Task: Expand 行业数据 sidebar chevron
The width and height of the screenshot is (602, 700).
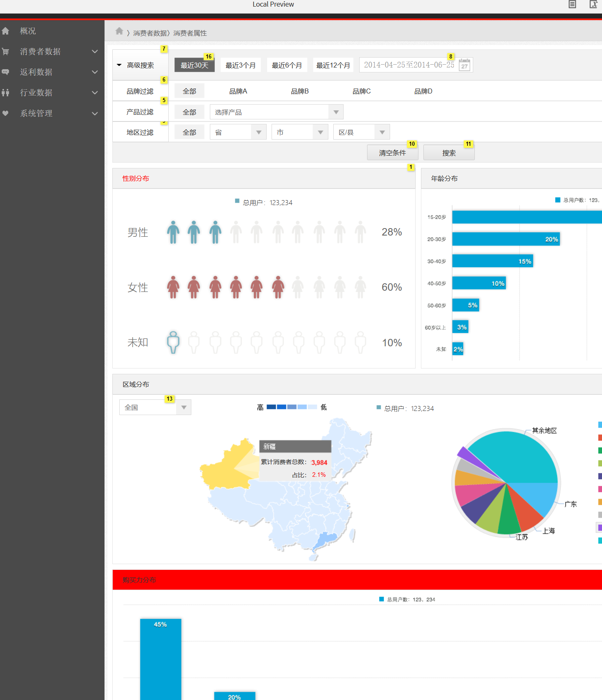Action: (95, 93)
